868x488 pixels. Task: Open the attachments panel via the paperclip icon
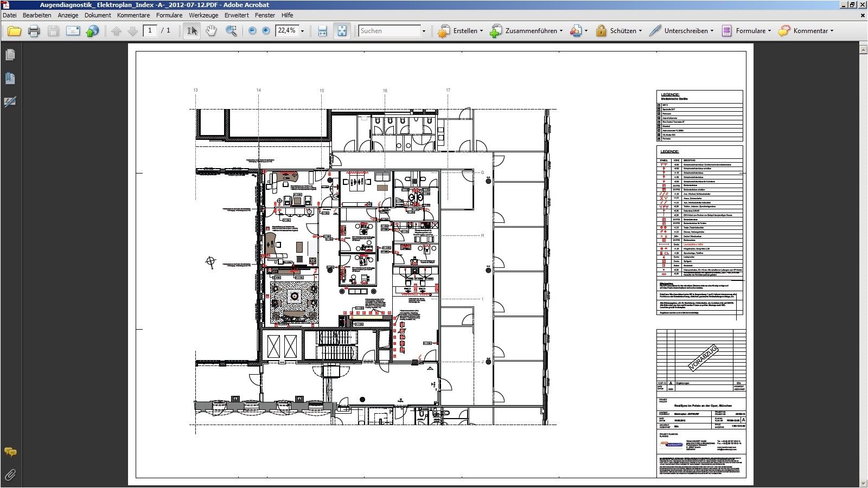10,476
